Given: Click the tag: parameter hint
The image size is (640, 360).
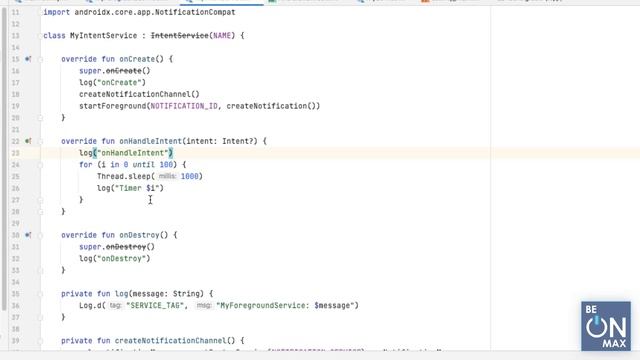Looking at the screenshot, I should tap(116, 306).
